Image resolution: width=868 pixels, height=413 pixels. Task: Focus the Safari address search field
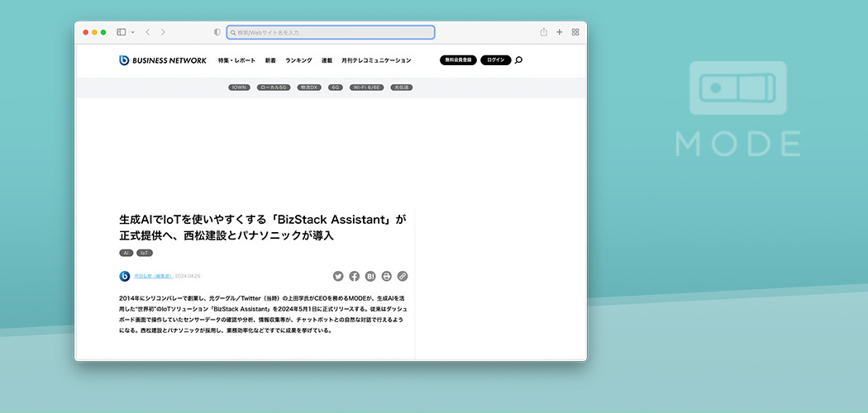(x=331, y=32)
